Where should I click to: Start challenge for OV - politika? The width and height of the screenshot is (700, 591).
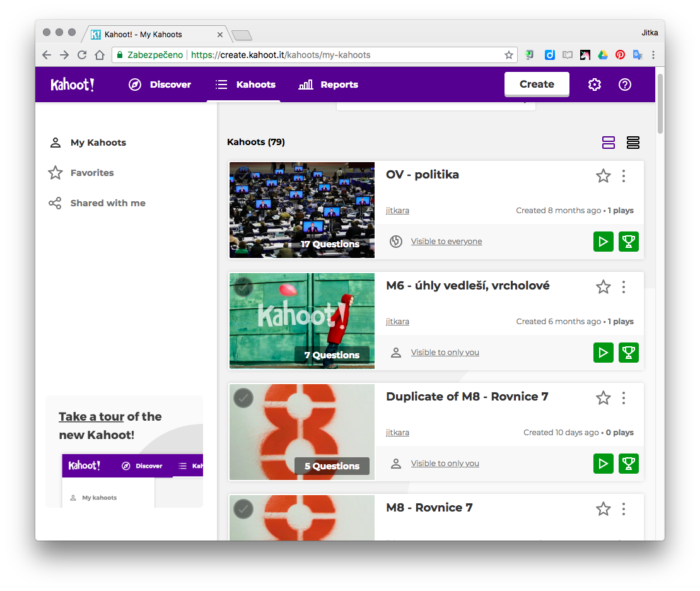point(629,242)
